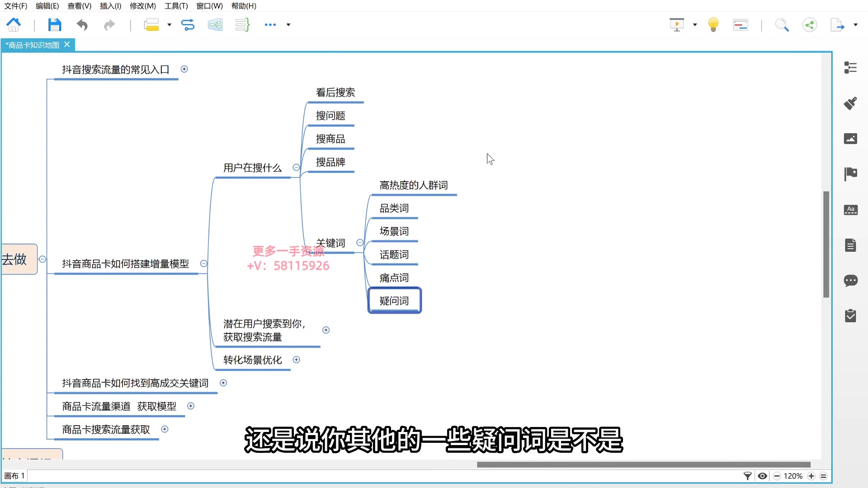This screenshot has width=868, height=488.
Task: Open the image panel in sidebar
Action: click(x=850, y=138)
